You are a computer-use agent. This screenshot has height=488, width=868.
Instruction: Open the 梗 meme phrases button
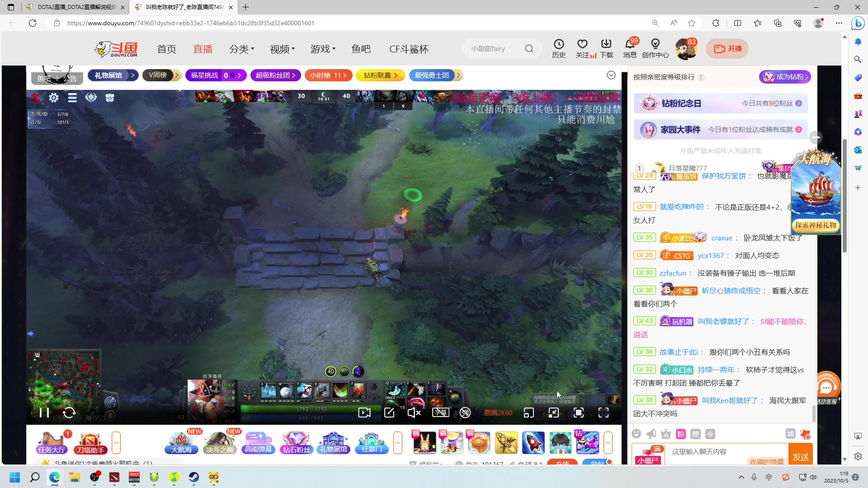point(696,434)
